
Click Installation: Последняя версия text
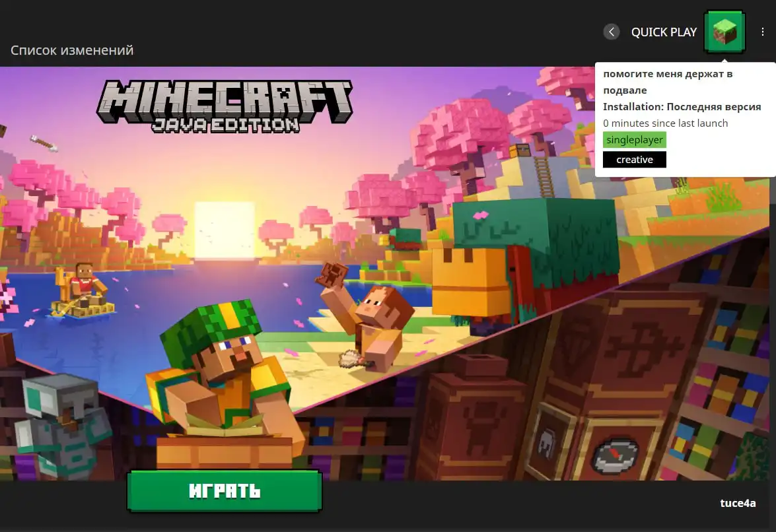click(682, 107)
